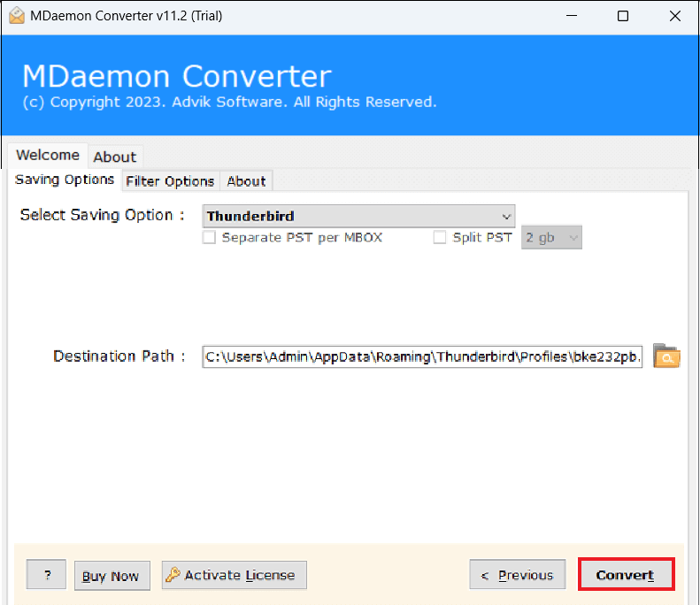Image resolution: width=700 pixels, height=605 pixels.
Task: Toggle the Split PST checkbox
Action: click(x=440, y=237)
